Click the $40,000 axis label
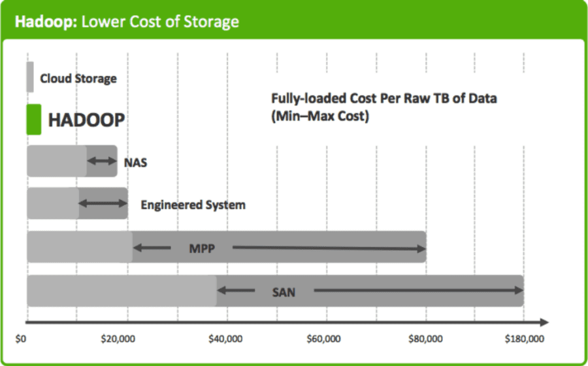The width and height of the screenshot is (588, 366). pyautogui.click(x=225, y=339)
